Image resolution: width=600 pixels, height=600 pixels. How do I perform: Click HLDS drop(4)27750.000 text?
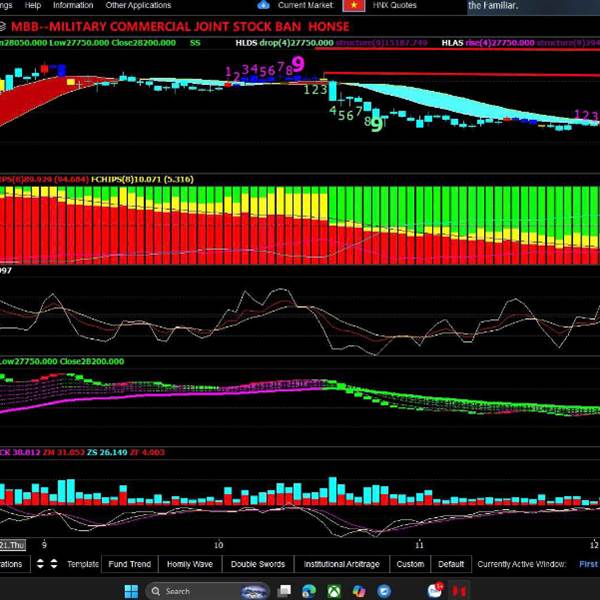(284, 43)
